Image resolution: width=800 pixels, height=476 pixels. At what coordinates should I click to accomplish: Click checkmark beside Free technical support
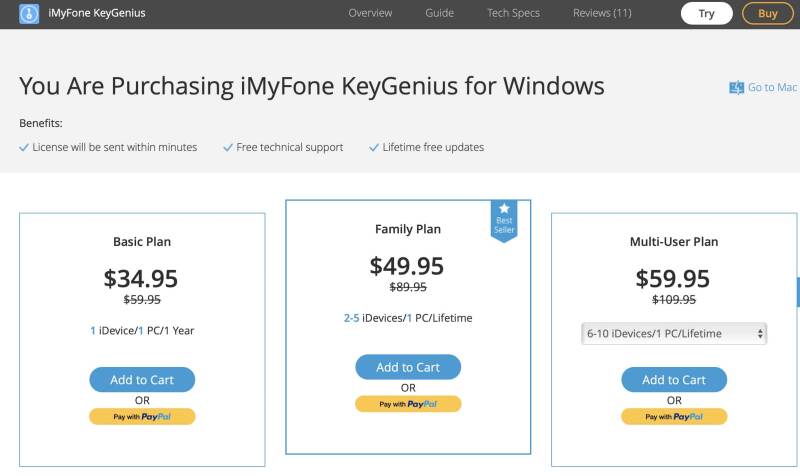[228, 147]
